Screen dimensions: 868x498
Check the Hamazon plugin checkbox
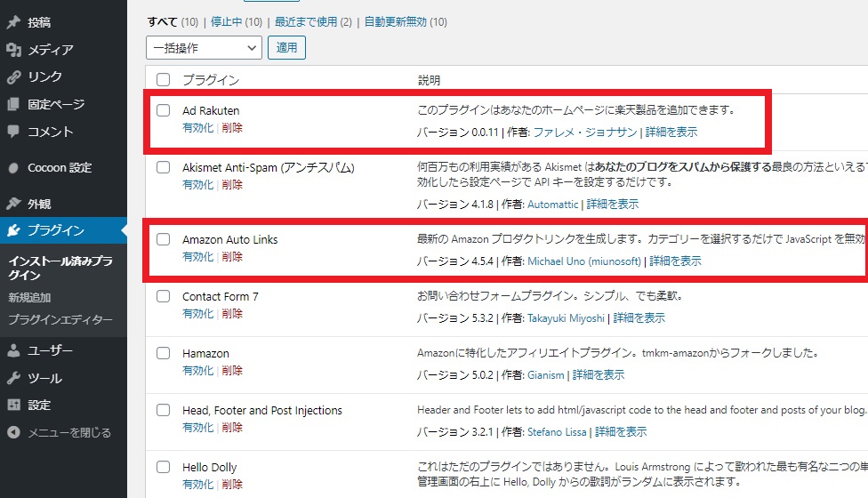pyautogui.click(x=164, y=353)
